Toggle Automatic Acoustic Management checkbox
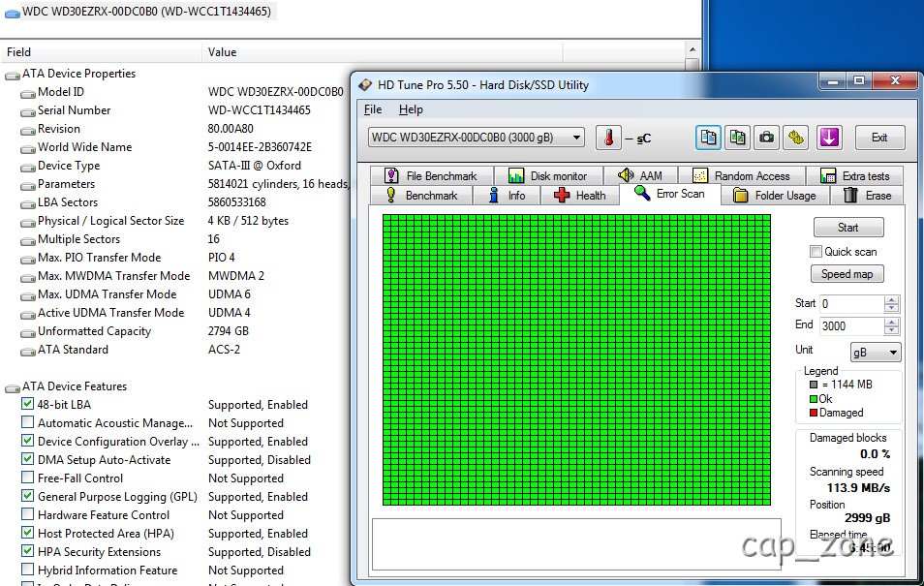Screen dimensions: 924x586 (x=27, y=422)
